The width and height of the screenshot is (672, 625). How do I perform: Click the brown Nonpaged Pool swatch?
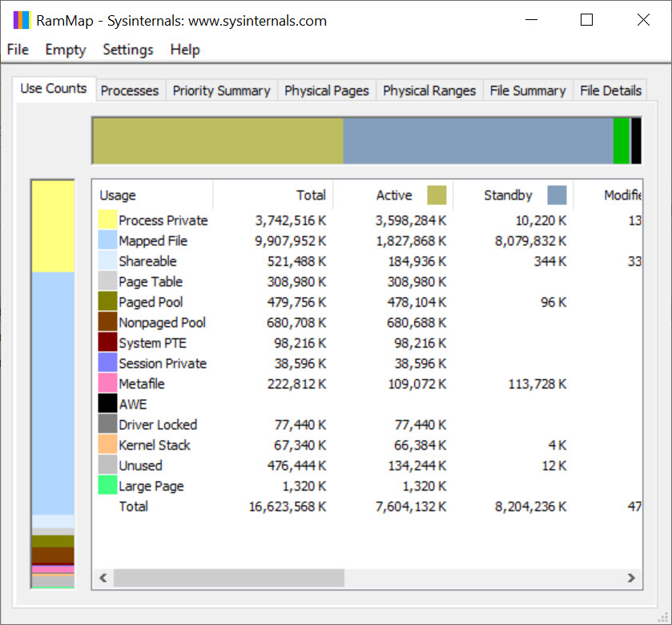(107, 322)
